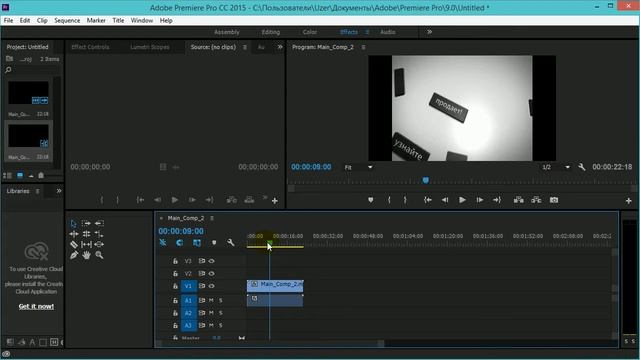640x360 pixels.
Task: Open the Marker menu
Action: tap(96, 20)
